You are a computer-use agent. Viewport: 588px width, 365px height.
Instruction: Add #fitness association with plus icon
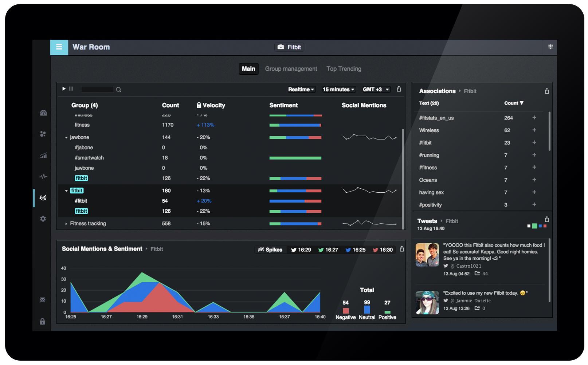tap(534, 167)
